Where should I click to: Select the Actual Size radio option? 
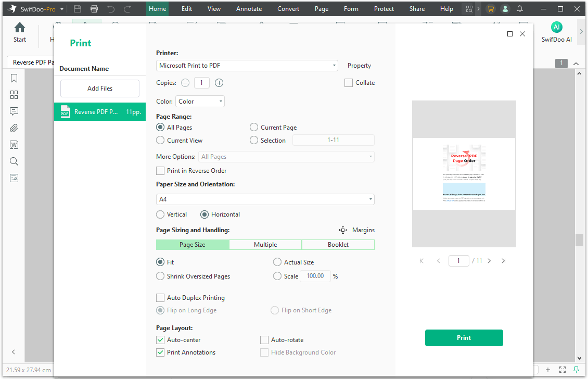pos(277,262)
